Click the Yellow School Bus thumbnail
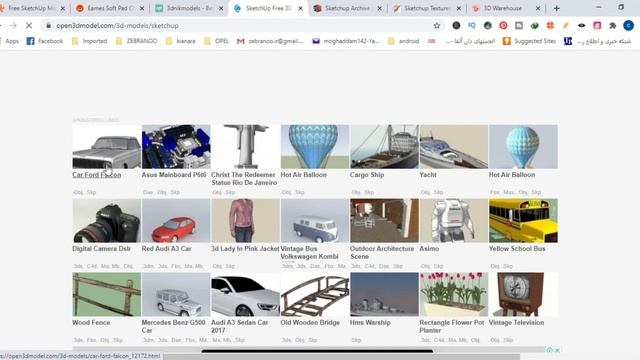 (523, 221)
